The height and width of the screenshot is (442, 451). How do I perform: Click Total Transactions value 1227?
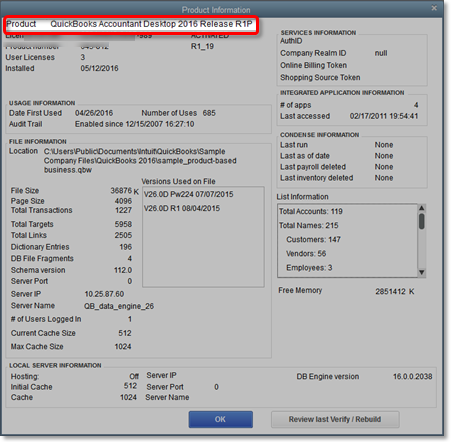(123, 210)
